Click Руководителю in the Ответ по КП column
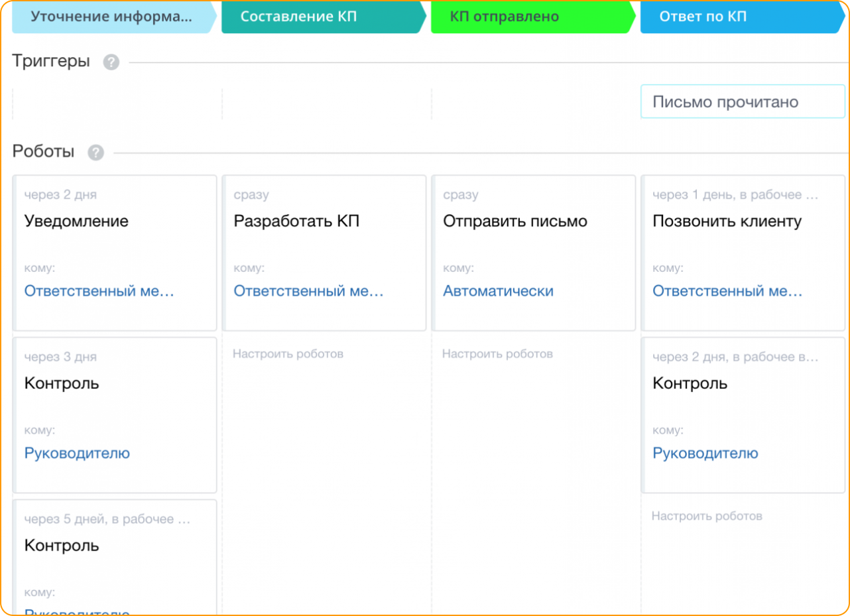 pyautogui.click(x=705, y=454)
